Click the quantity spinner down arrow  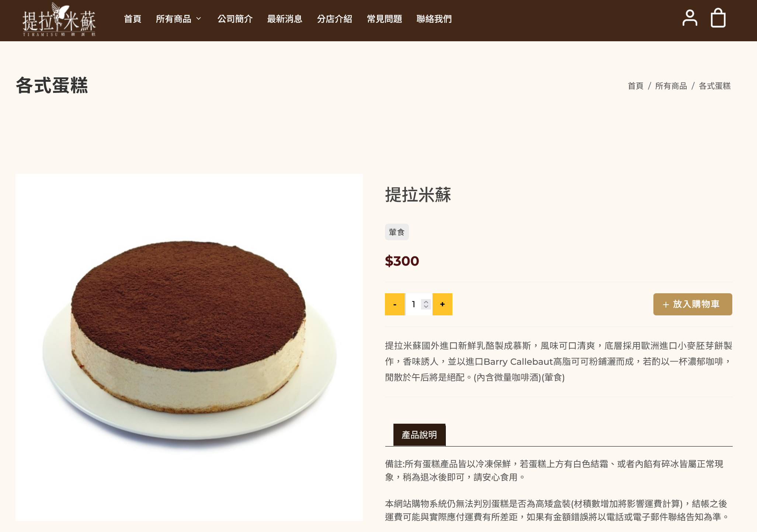point(426,307)
